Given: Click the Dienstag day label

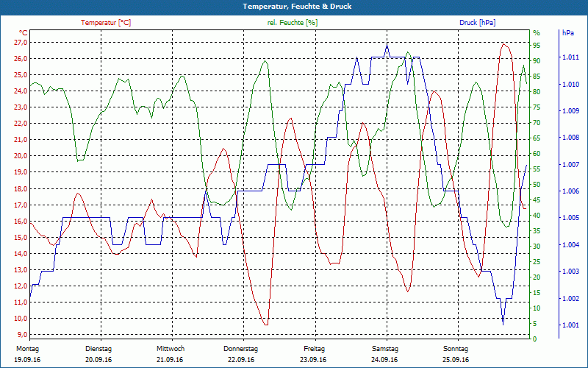Looking at the screenshot, I should [98, 349].
